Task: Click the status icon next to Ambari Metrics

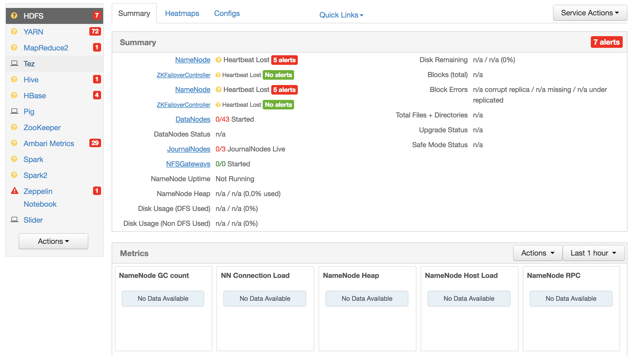Action: point(14,143)
